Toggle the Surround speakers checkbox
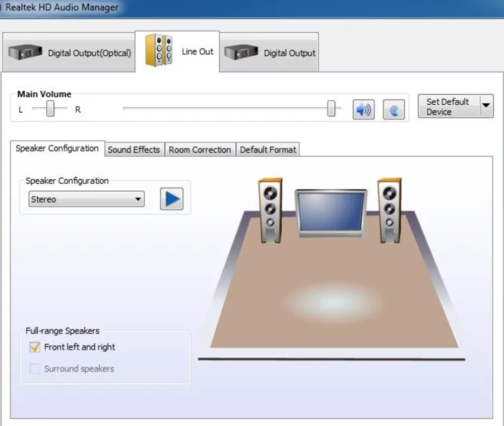This screenshot has height=426, width=504. [35, 369]
